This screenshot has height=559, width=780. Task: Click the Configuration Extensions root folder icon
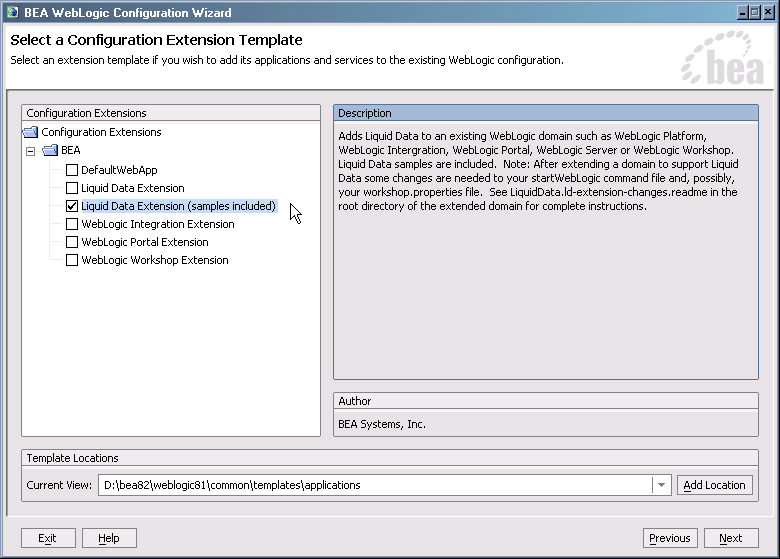(31, 132)
